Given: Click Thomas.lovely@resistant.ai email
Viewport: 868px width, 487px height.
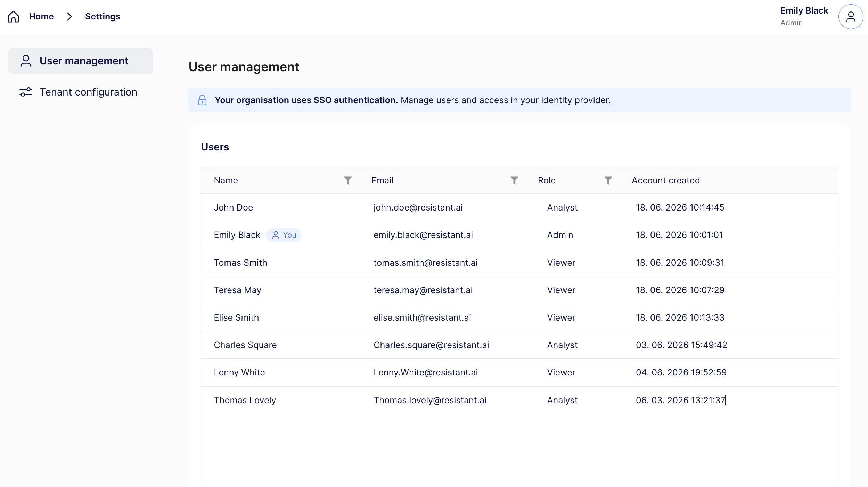Looking at the screenshot, I should point(430,401).
